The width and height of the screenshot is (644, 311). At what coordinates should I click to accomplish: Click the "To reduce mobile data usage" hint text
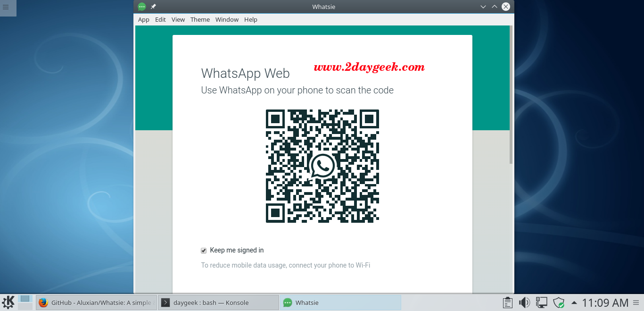point(286,265)
